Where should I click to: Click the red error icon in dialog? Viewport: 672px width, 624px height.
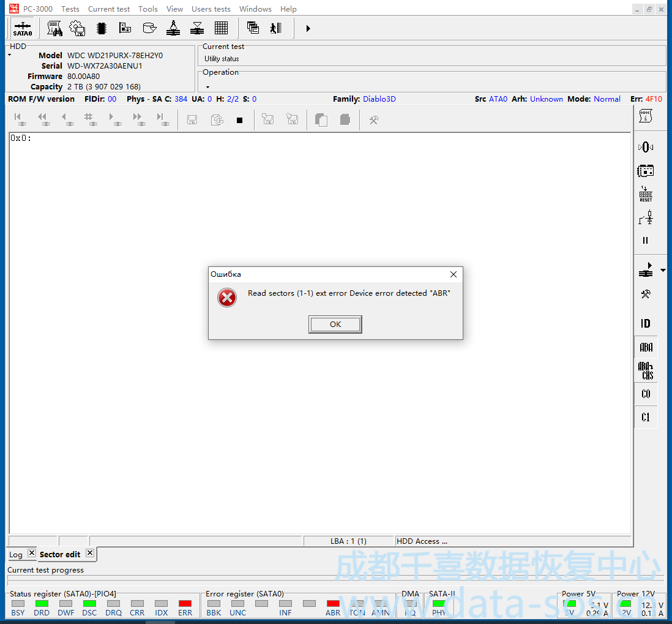pos(227,298)
